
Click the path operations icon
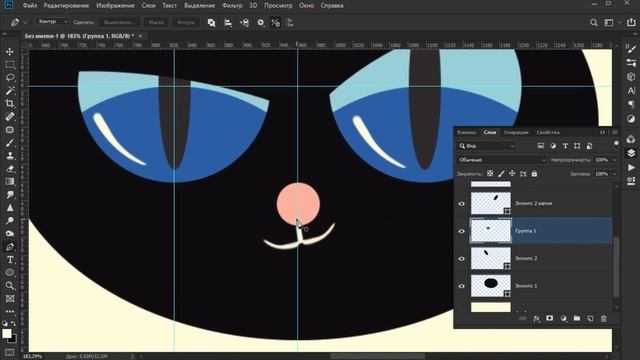pyautogui.click(x=211, y=23)
